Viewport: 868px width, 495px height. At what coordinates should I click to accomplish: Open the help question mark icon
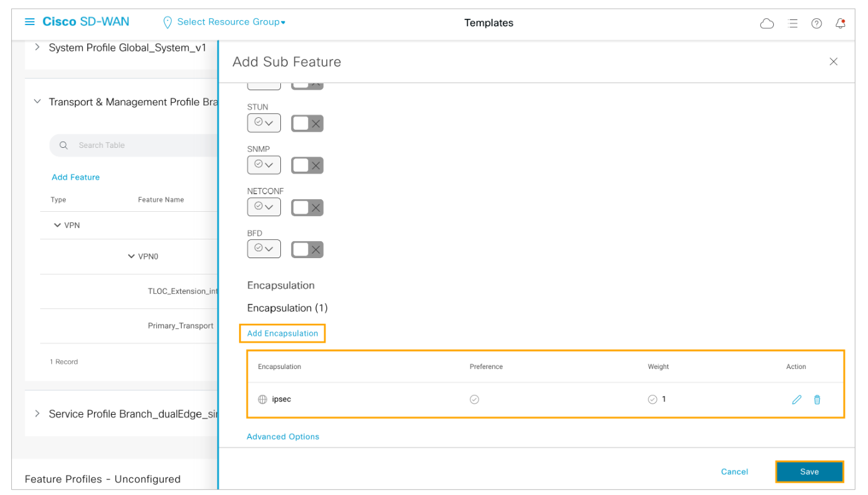pyautogui.click(x=816, y=24)
